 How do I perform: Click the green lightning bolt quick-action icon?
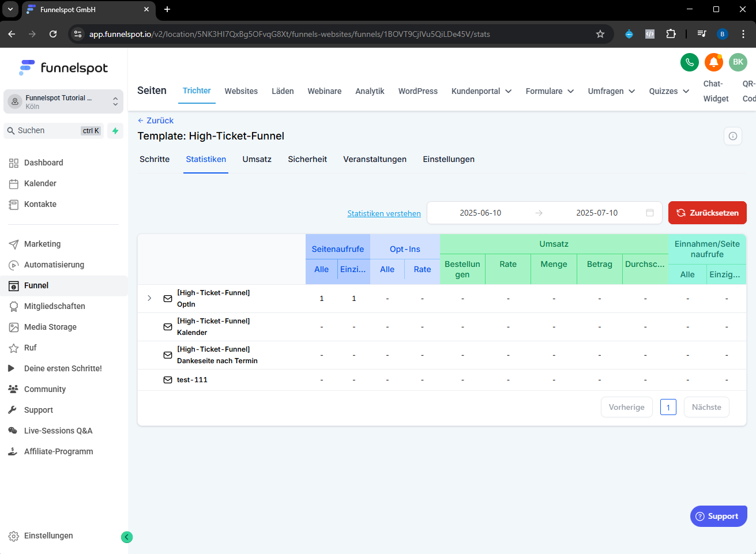(x=115, y=131)
